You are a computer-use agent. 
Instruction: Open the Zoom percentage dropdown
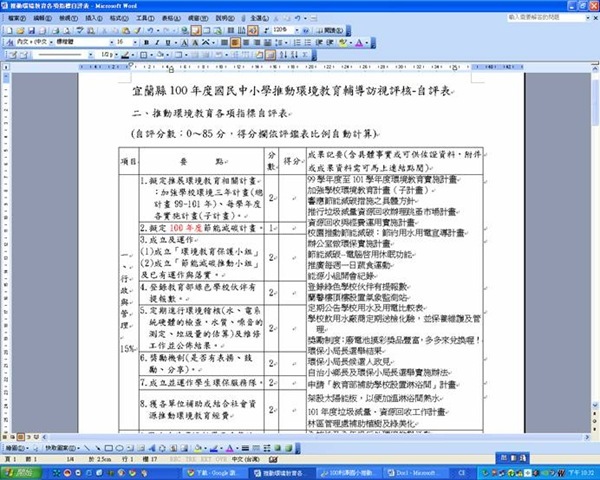tap(297, 30)
